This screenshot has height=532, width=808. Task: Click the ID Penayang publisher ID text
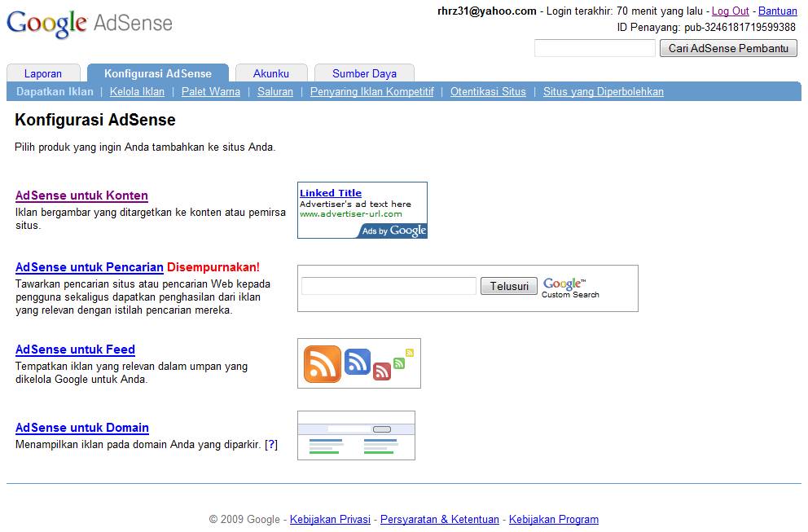(x=706, y=28)
